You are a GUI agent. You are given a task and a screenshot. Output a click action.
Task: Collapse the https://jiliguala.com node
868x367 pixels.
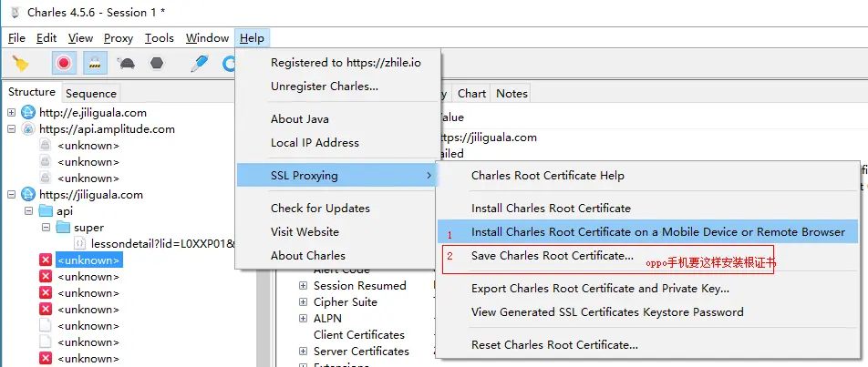(x=12, y=195)
